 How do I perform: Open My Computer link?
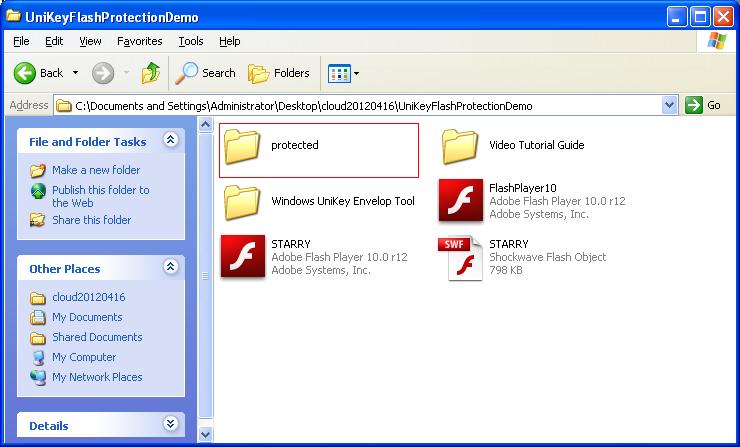click(84, 357)
